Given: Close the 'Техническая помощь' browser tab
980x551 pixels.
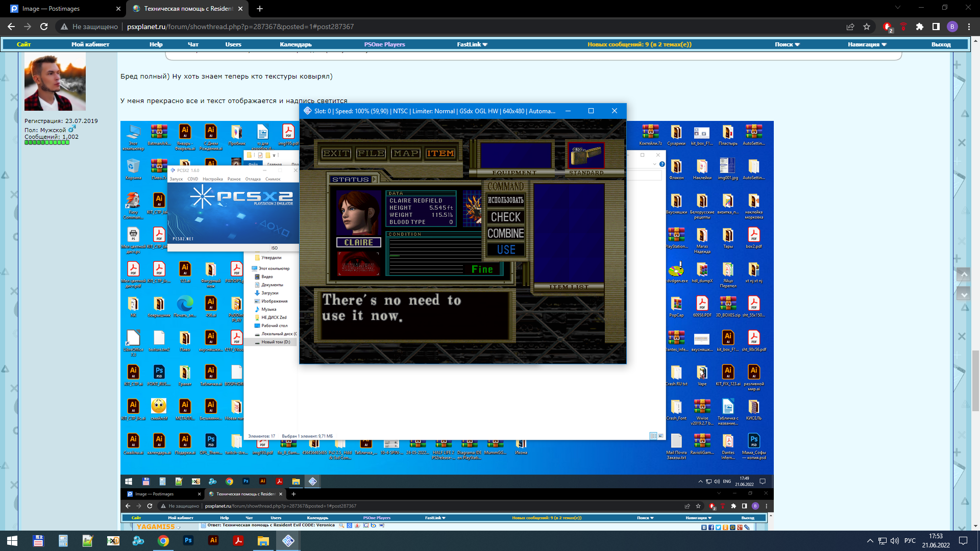Looking at the screenshot, I should point(240,9).
